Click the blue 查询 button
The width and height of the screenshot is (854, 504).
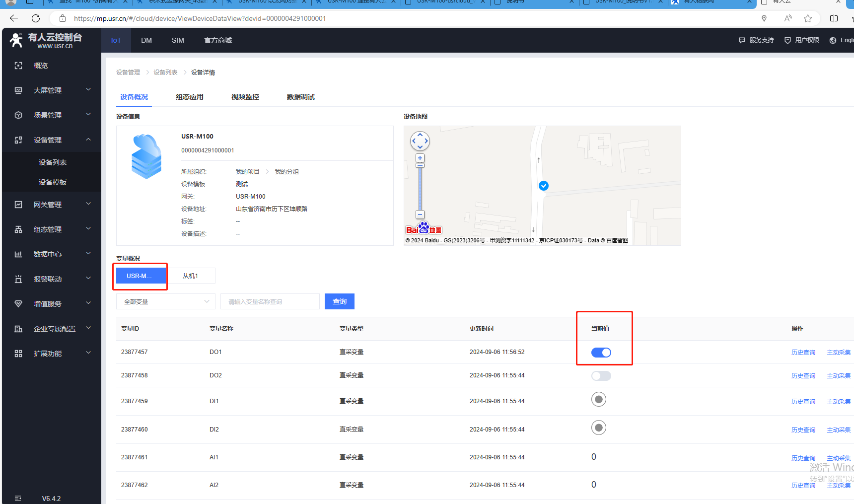pos(340,301)
